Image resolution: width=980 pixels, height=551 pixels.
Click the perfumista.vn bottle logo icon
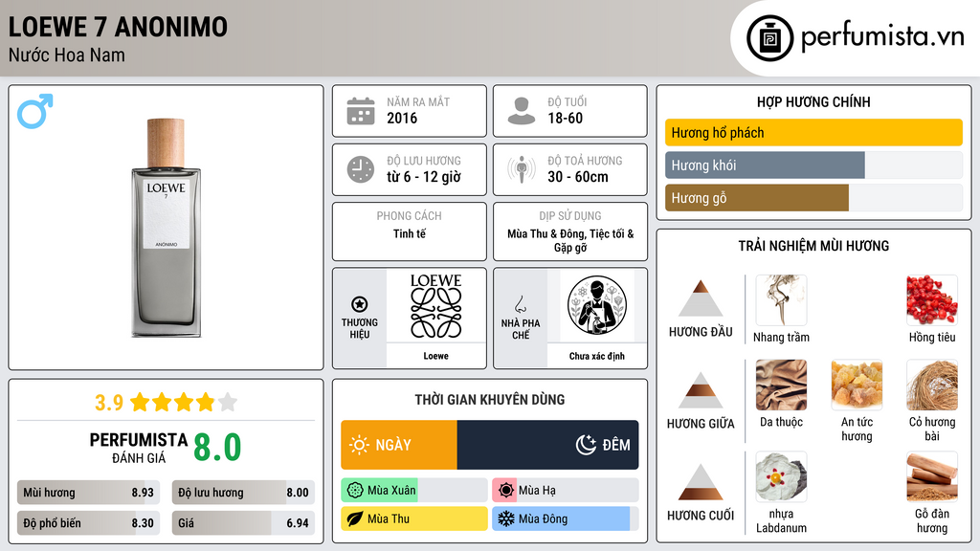[769, 38]
